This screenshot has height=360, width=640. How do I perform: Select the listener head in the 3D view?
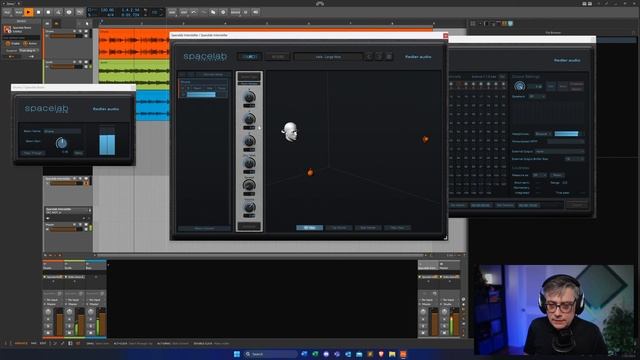pyautogui.click(x=290, y=132)
